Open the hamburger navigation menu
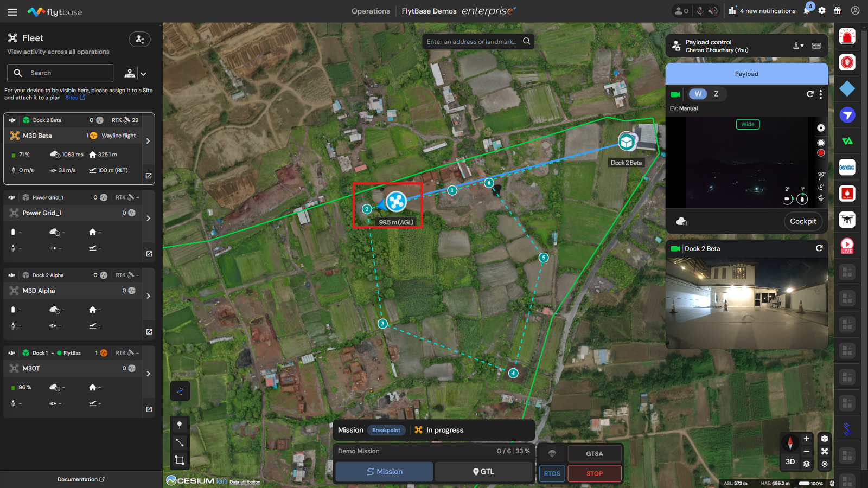The width and height of the screenshot is (868, 488). (x=12, y=12)
